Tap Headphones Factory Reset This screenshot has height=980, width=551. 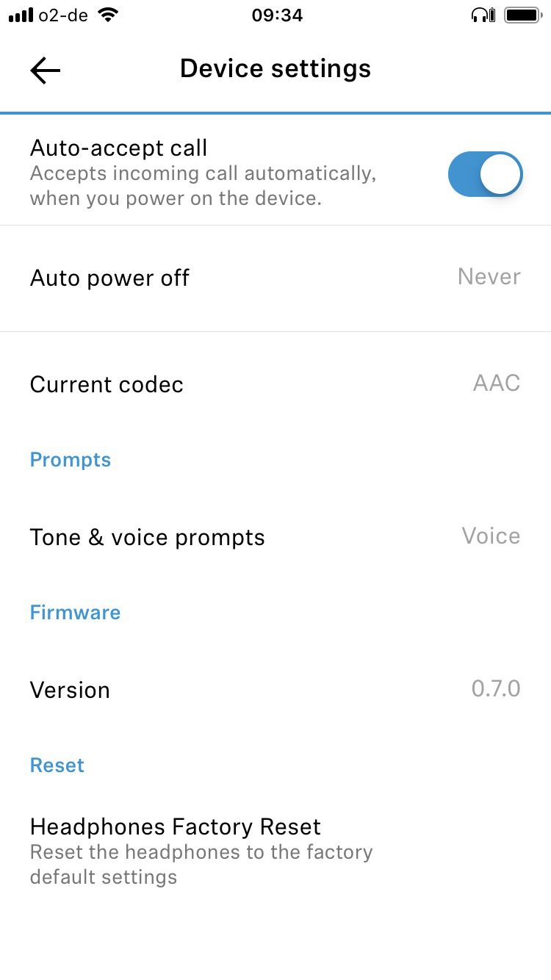(x=175, y=826)
